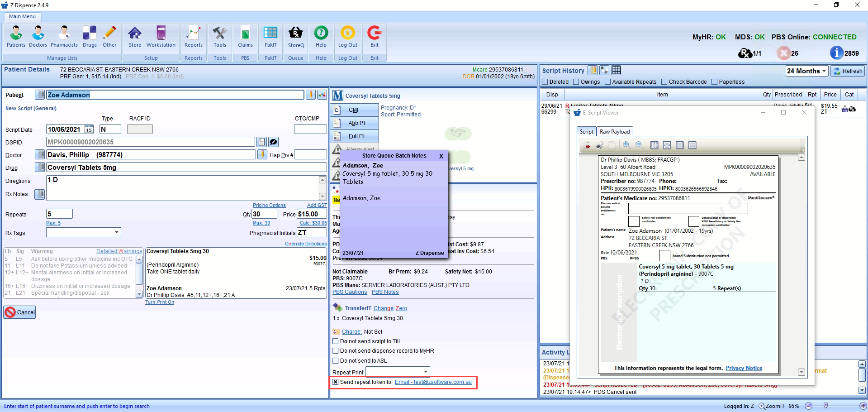This screenshot has height=412, width=868.
Task: Open Override Directions link
Action: 306,244
